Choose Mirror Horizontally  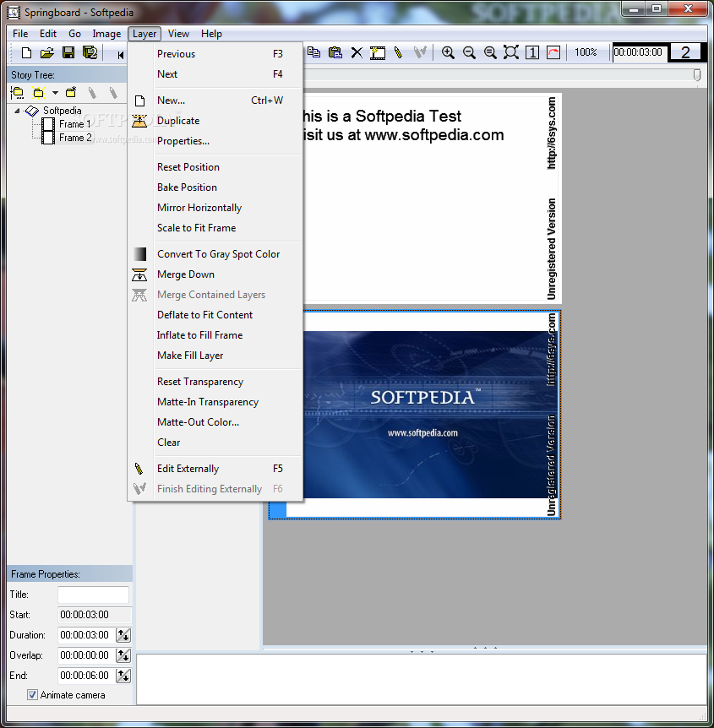215,208
